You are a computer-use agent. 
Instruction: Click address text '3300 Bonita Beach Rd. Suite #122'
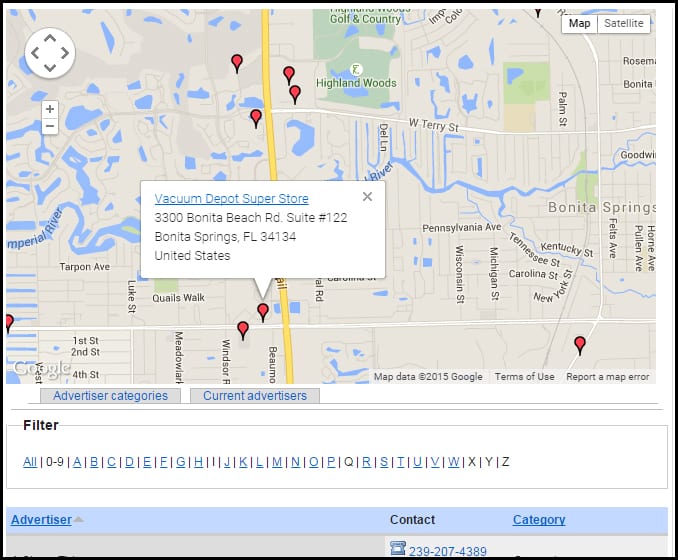click(251, 218)
